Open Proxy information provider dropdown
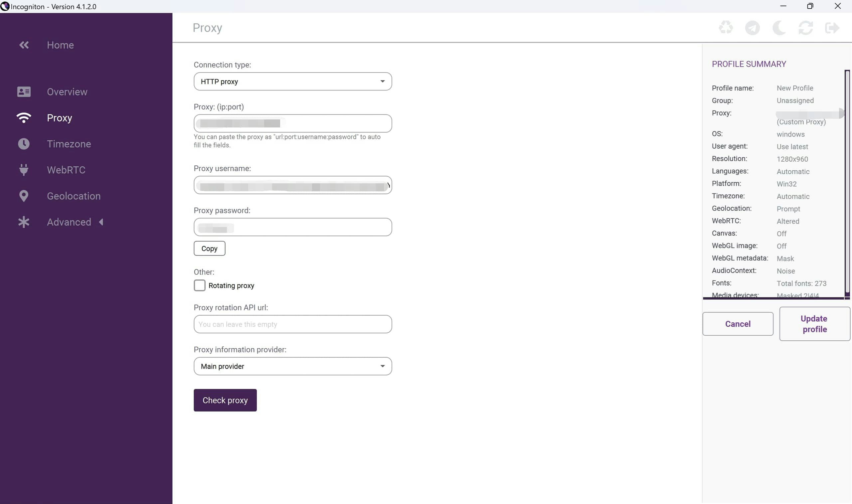Viewport: 852px width, 504px height. (292, 366)
